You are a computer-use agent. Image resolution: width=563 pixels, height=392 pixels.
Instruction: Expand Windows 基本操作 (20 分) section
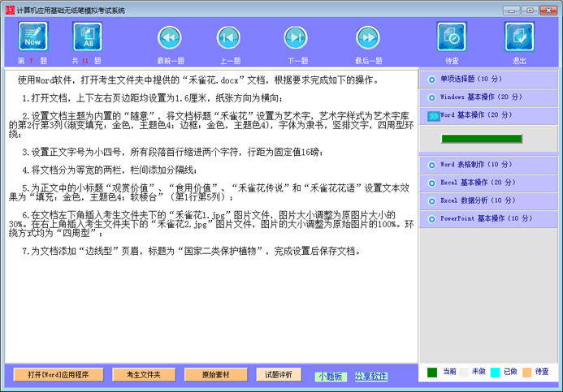point(489,97)
